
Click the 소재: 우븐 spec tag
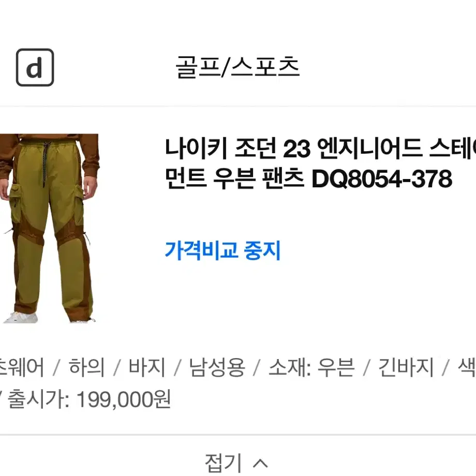point(311,367)
